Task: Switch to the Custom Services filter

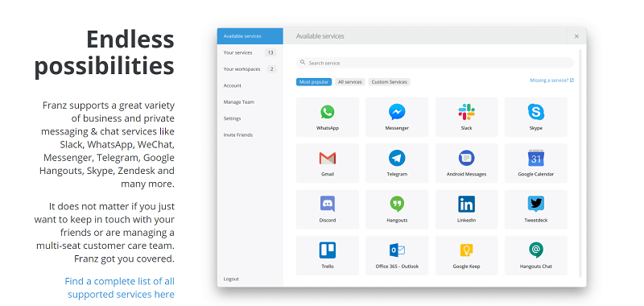Action: pos(389,82)
